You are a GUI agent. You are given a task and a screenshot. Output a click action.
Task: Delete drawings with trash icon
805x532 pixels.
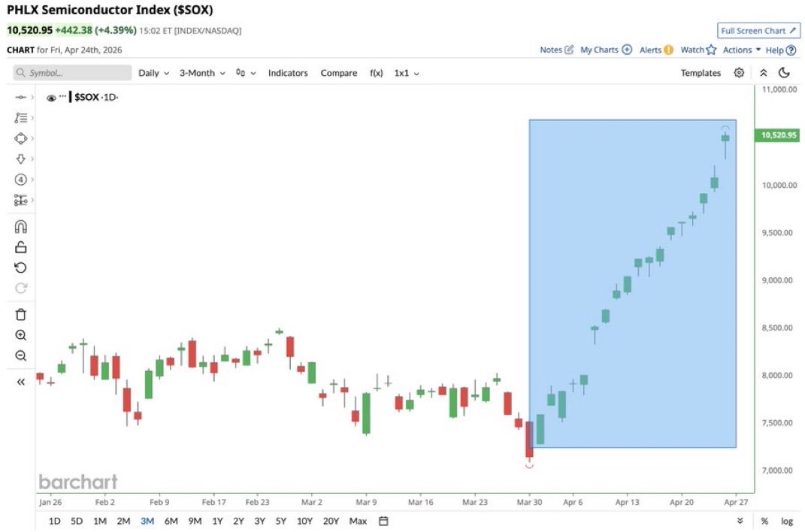coord(20,315)
